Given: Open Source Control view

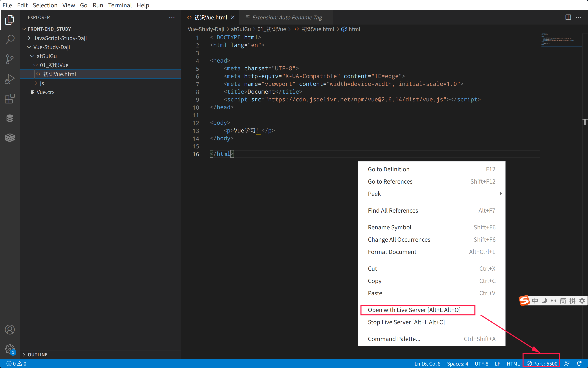Looking at the screenshot, I should click(x=10, y=59).
